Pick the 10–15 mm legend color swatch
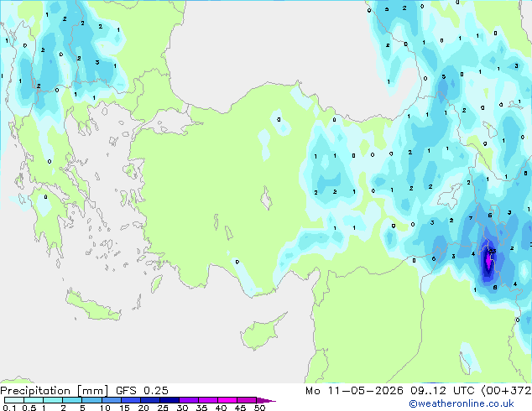Screen dimensions: 532x411 coord(111,400)
